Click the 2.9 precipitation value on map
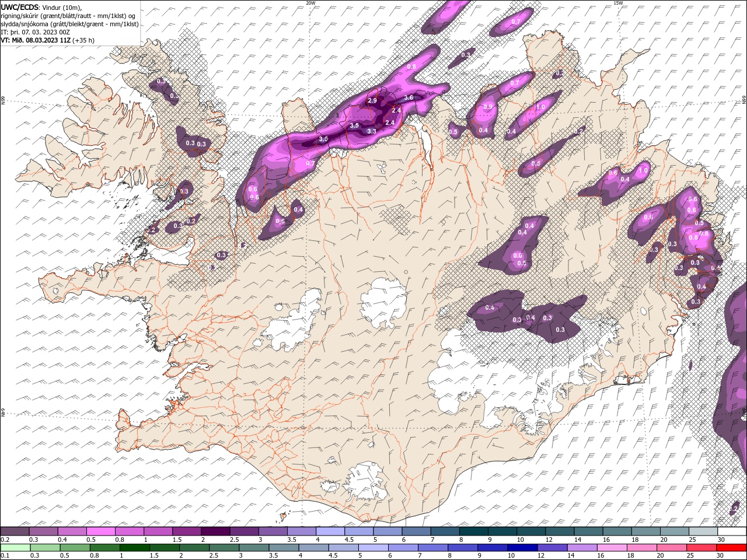The height and width of the screenshot is (560, 747). pyautogui.click(x=372, y=101)
